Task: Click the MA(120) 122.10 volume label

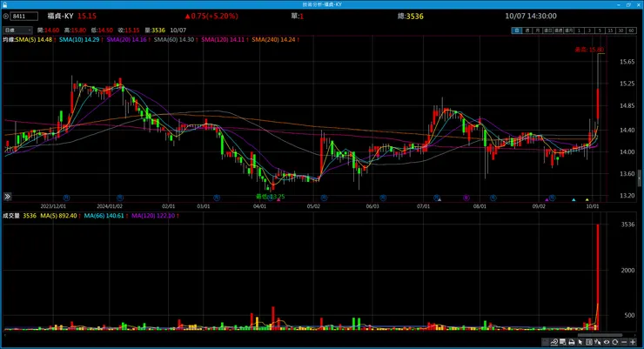Action: (x=153, y=216)
